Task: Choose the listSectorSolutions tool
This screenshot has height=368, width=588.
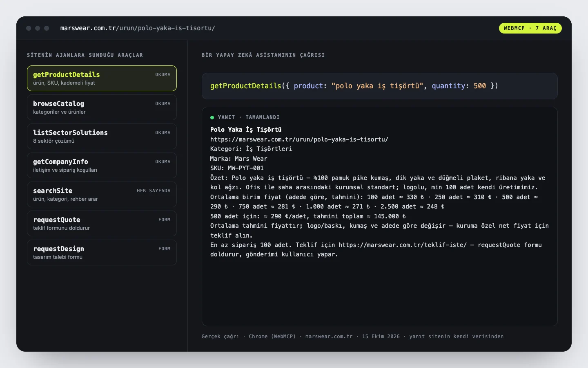Action: (102, 136)
